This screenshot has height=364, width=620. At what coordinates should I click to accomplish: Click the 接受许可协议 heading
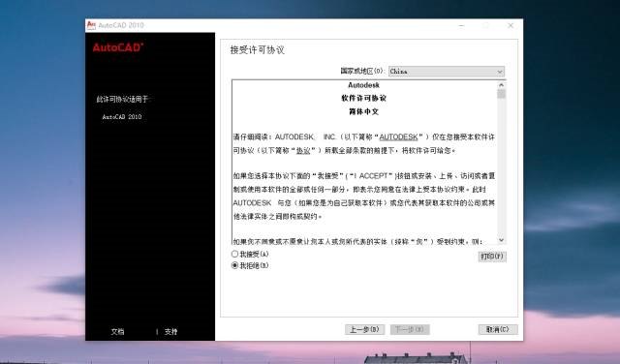258,50
